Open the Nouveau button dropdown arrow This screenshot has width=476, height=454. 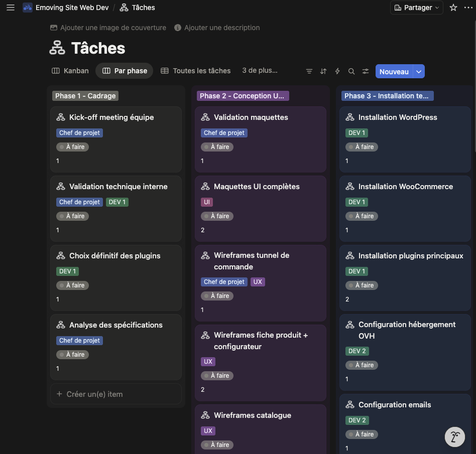pyautogui.click(x=419, y=71)
